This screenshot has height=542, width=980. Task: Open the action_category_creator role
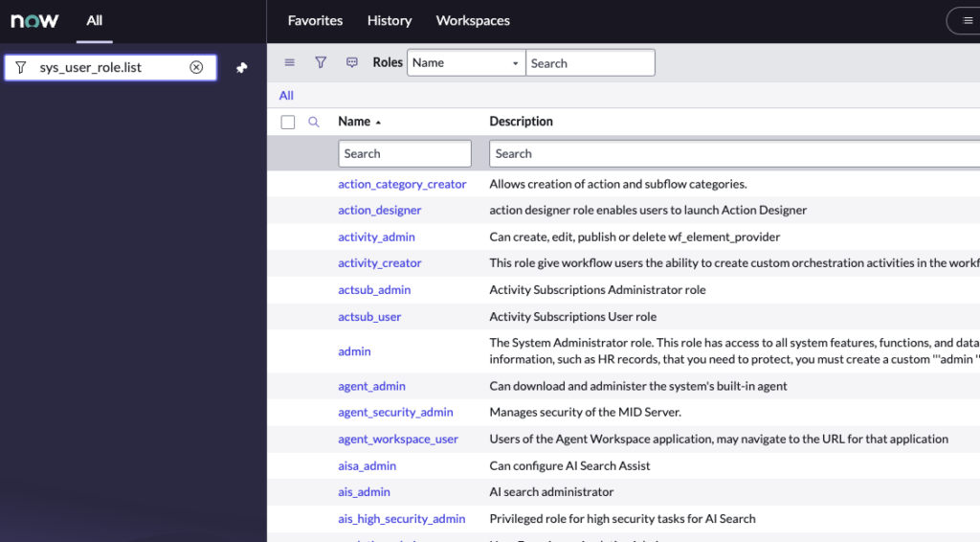click(x=402, y=184)
